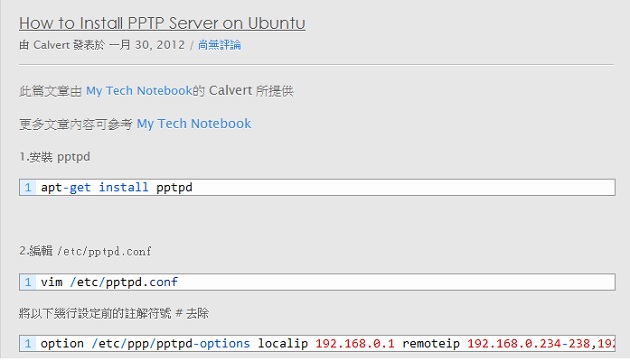Click line number 1 of apt-get code block
Screen dimensions: 630x361
coord(28,187)
